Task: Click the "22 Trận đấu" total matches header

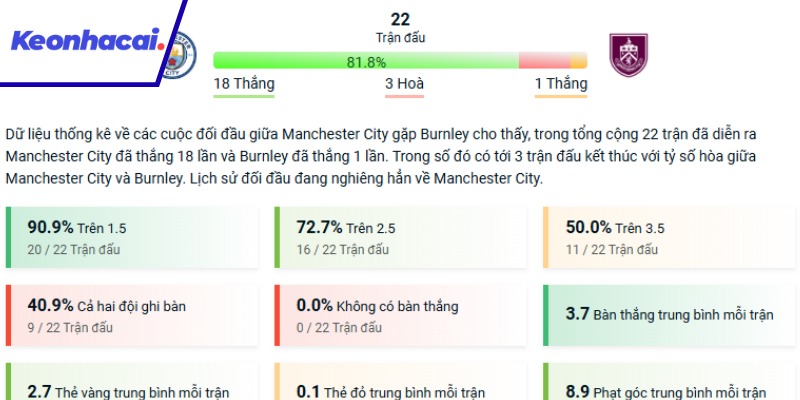Action: tap(400, 27)
